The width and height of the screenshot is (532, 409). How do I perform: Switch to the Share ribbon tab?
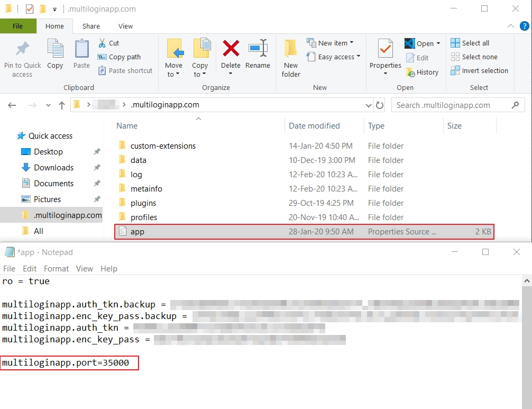[91, 26]
